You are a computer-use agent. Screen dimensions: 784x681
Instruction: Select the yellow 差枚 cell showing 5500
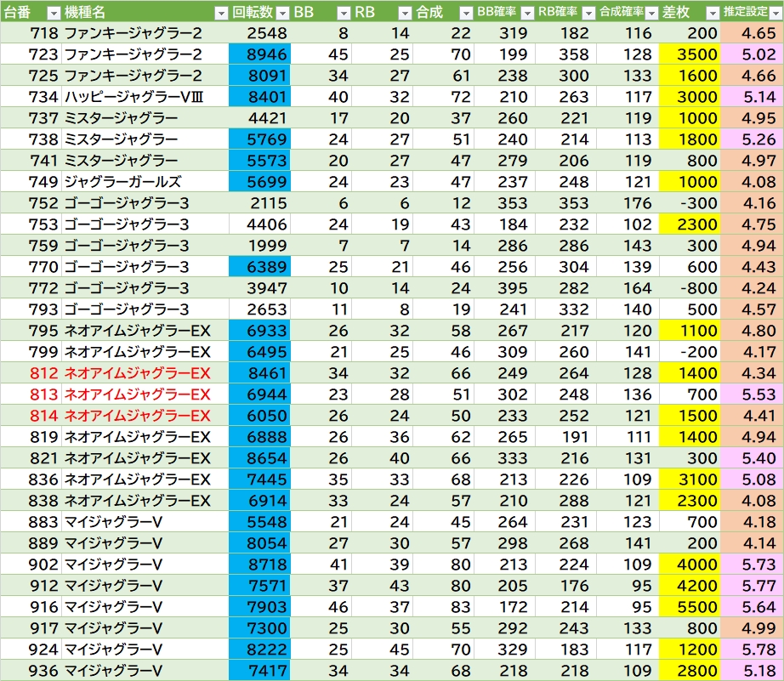point(689,607)
